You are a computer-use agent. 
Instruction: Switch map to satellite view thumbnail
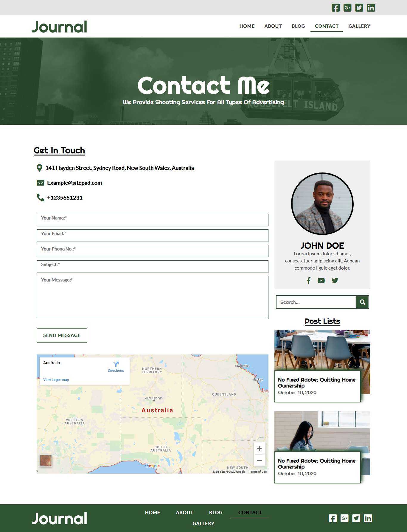(x=46, y=461)
